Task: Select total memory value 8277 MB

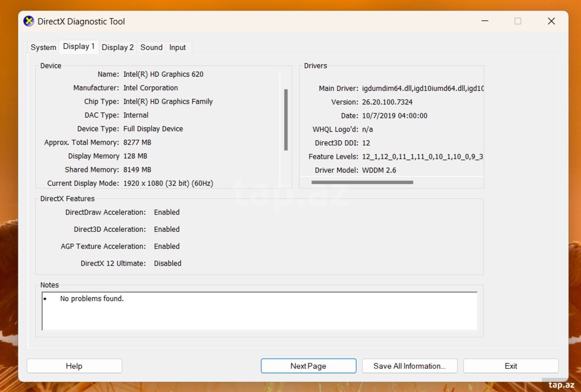Action: tap(137, 142)
